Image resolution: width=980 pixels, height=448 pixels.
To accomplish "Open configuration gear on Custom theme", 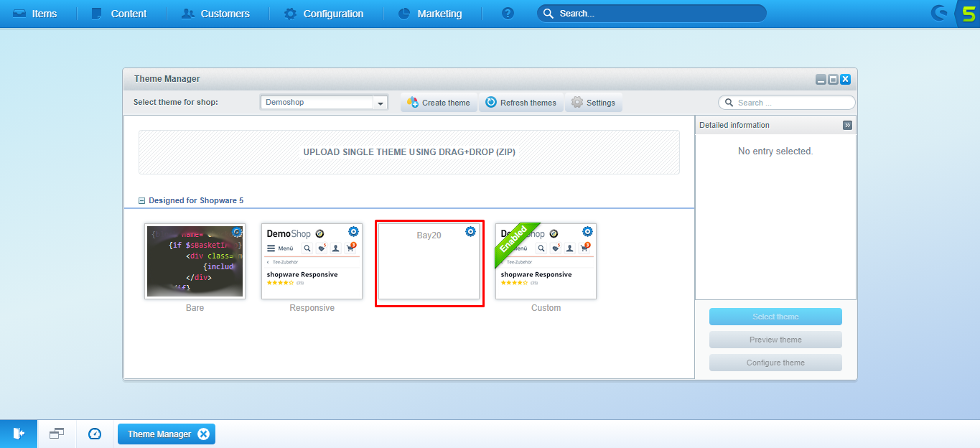I will (587, 231).
